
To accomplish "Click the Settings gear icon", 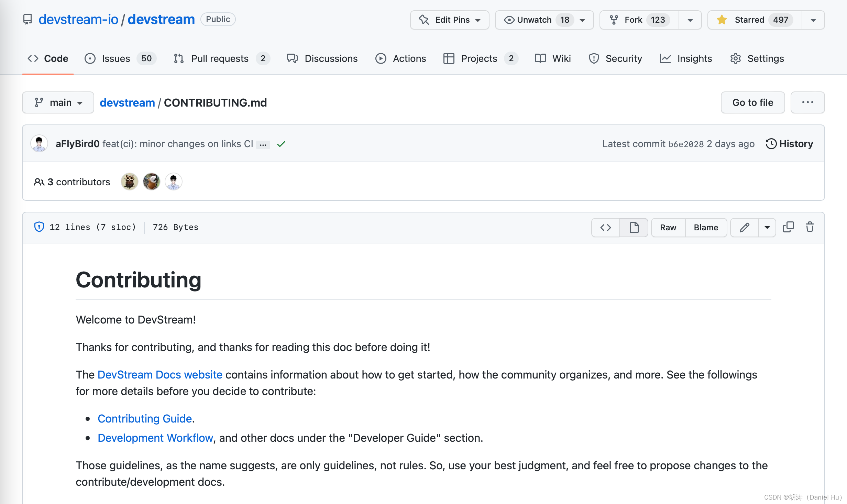I will (x=736, y=58).
